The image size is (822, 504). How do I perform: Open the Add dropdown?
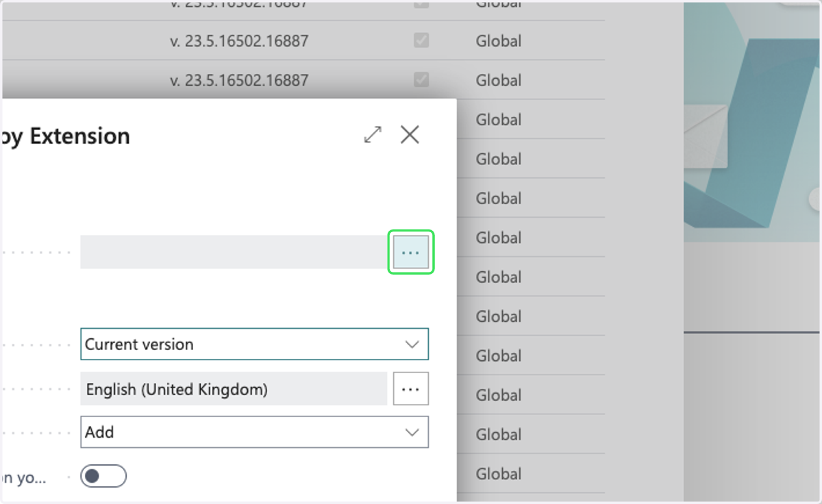point(255,432)
